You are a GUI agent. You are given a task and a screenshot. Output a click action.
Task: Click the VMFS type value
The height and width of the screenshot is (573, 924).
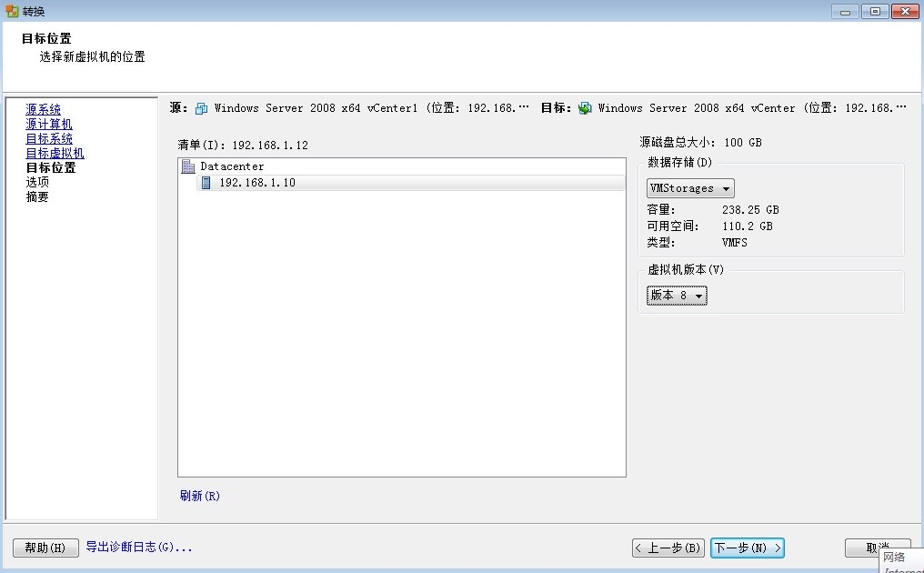click(734, 243)
